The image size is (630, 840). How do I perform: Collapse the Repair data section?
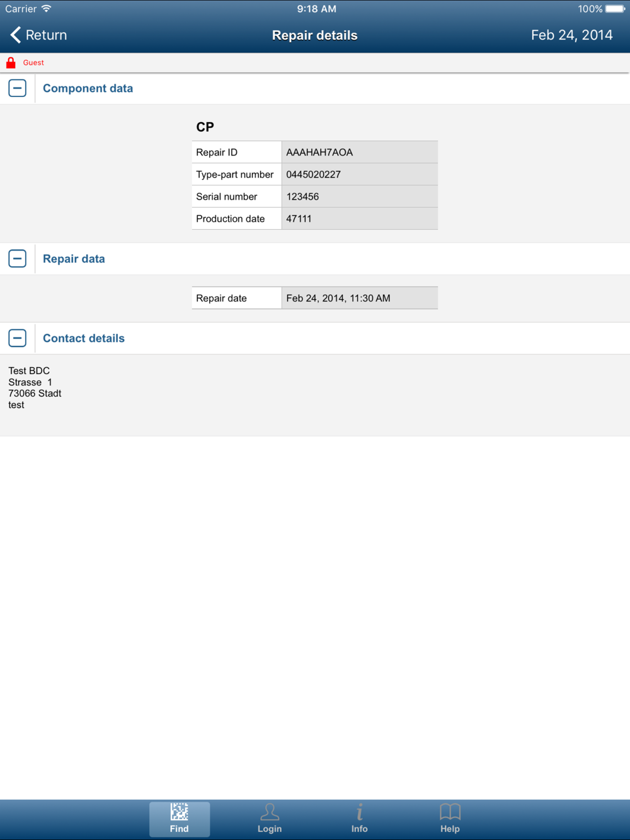coord(18,259)
